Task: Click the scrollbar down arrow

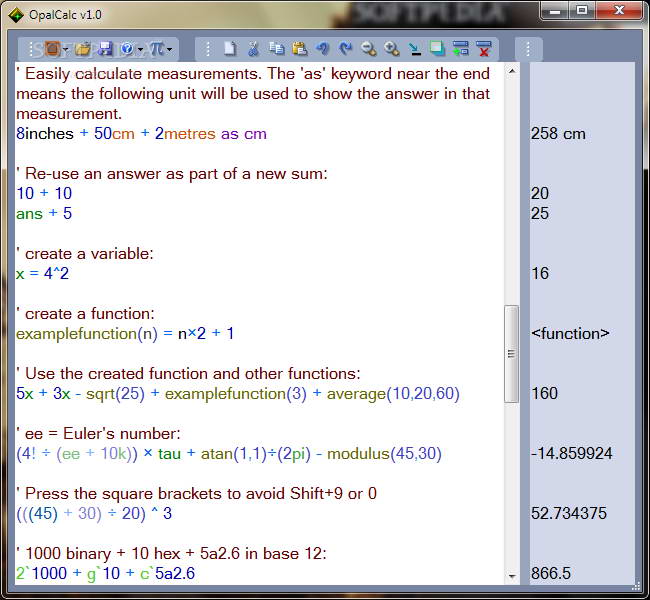Action: [x=512, y=576]
